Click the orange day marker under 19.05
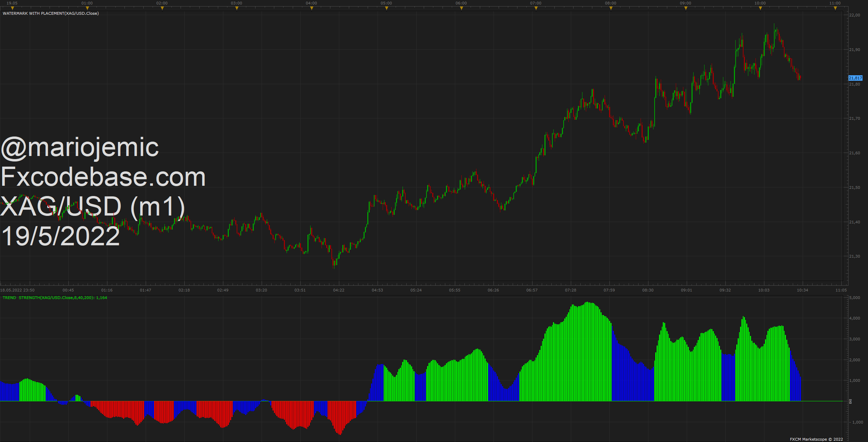This screenshot has height=442, width=868. (x=12, y=8)
